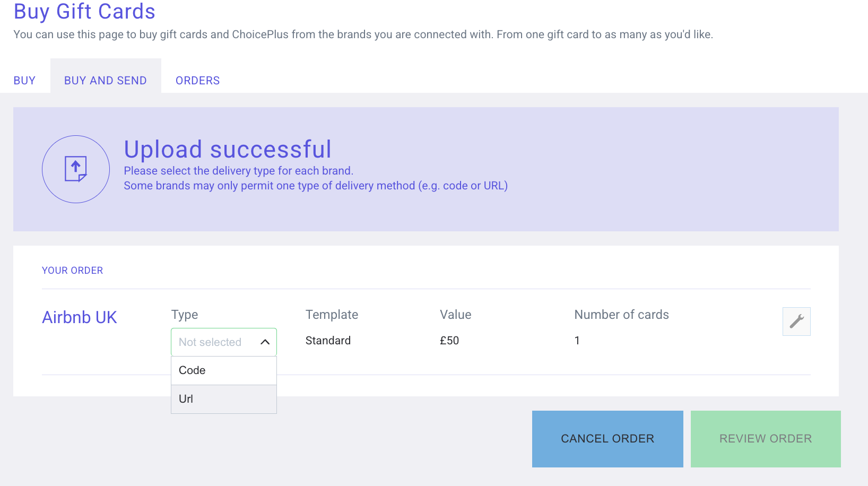Click the YOUR ORDER section label
Image resolution: width=868 pixels, height=486 pixels.
click(73, 271)
